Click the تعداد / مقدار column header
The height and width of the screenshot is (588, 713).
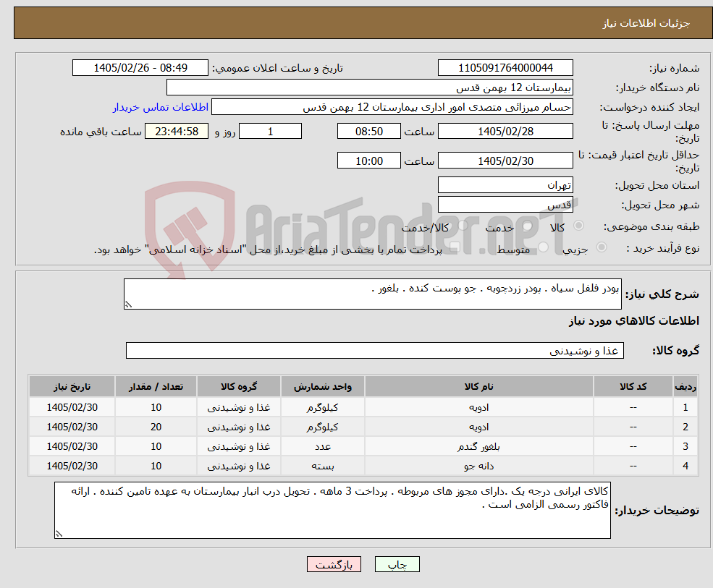pos(156,387)
